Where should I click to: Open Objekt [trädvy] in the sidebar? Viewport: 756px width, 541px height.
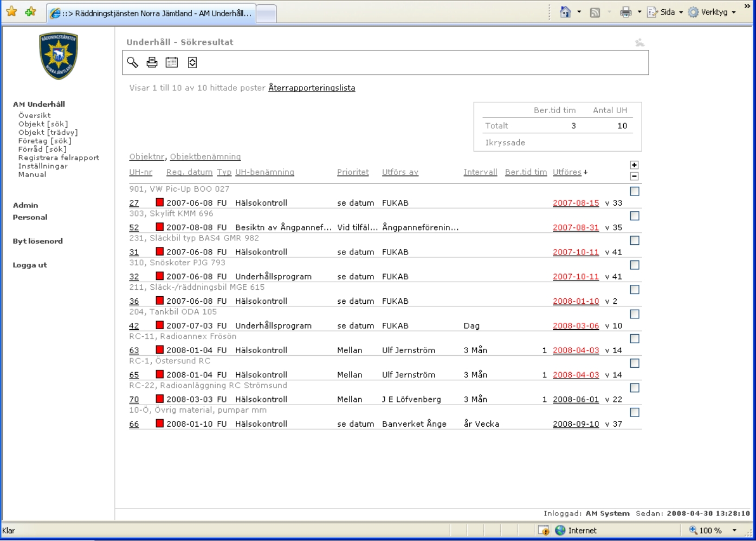click(x=48, y=132)
